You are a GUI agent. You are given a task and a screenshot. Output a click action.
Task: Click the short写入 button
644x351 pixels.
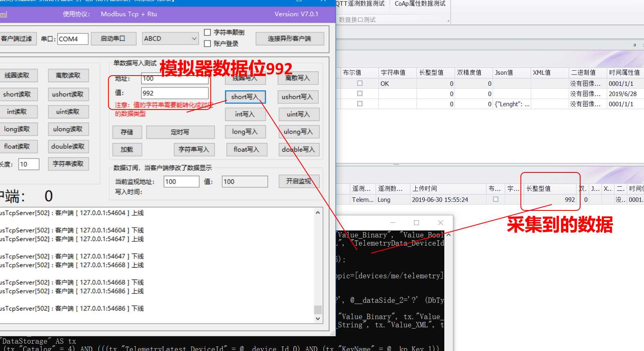pyautogui.click(x=245, y=97)
